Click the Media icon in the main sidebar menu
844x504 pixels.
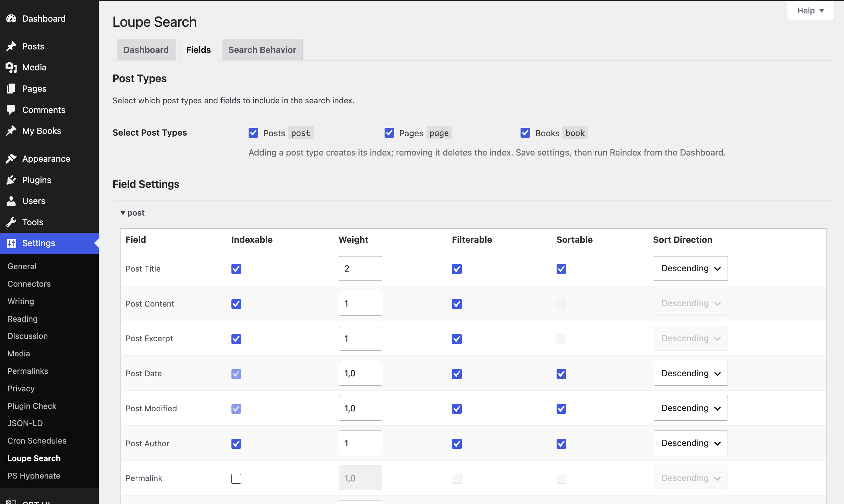pyautogui.click(x=11, y=68)
